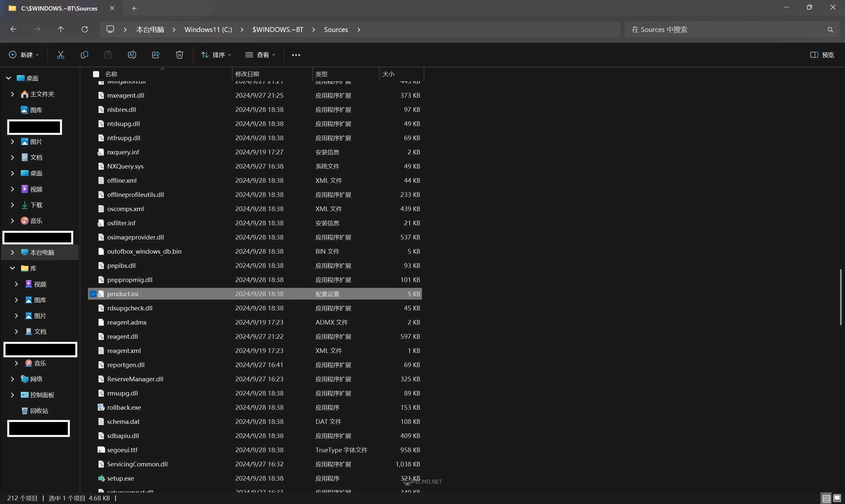Screen dimensions: 845x504
Task: Refresh the current folder
Action: click(84, 29)
